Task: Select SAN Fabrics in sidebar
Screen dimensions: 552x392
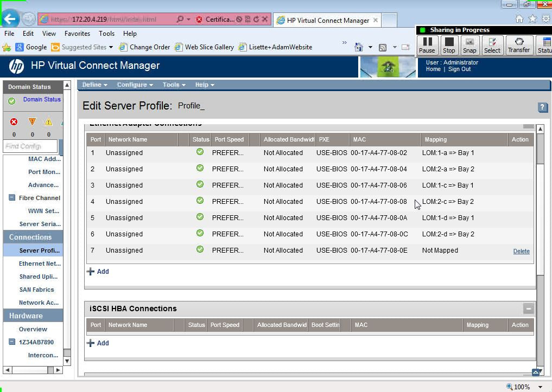Action: [x=36, y=290]
